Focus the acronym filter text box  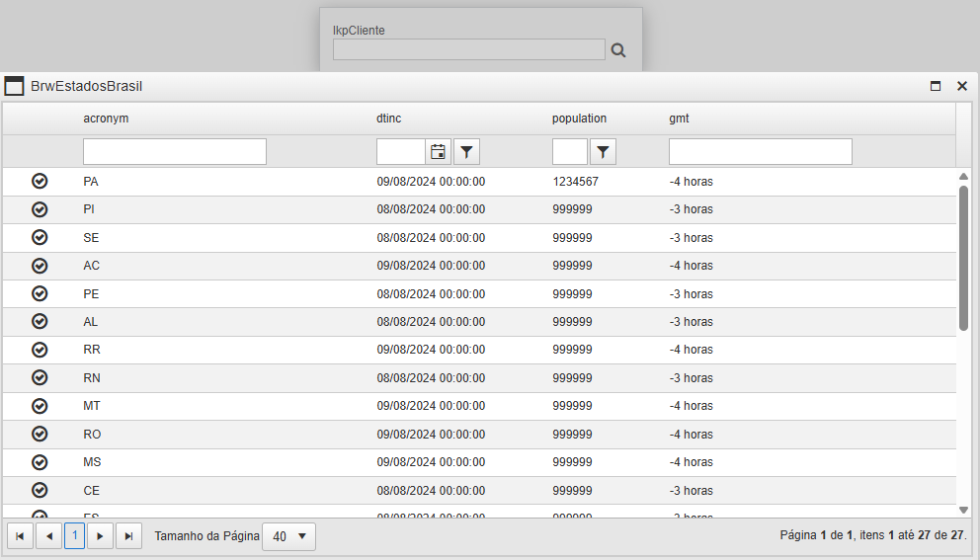point(175,152)
